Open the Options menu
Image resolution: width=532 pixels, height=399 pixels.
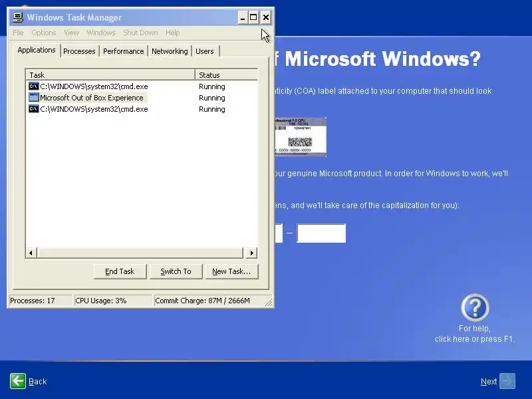tap(44, 33)
